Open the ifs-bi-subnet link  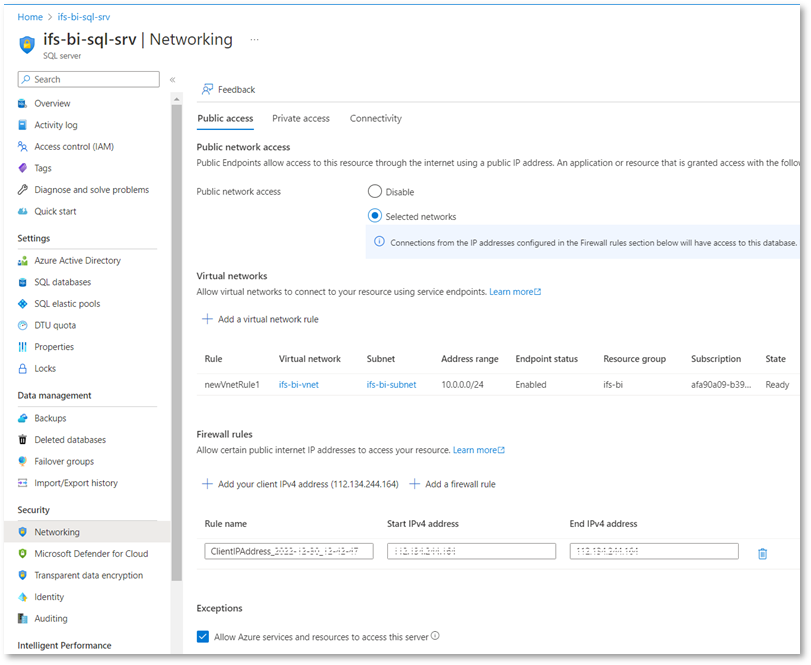391,385
